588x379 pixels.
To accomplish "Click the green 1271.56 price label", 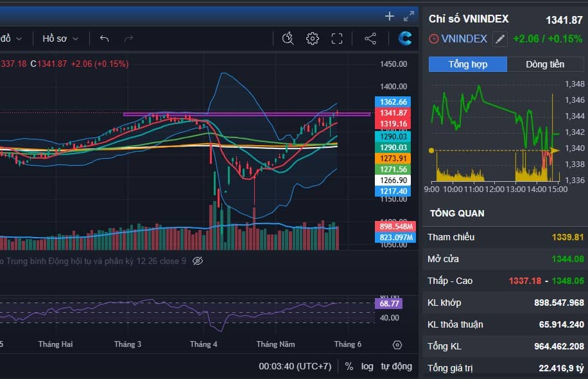I will (x=393, y=169).
